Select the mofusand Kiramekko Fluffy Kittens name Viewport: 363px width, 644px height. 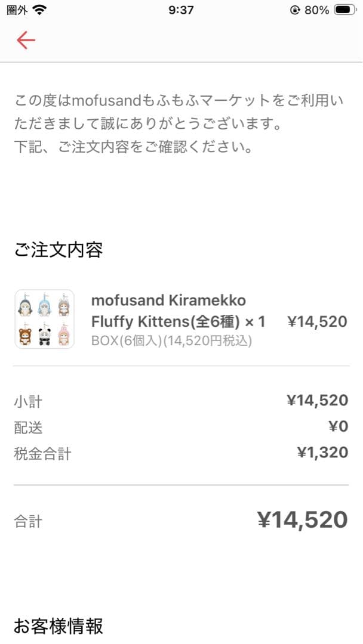pos(179,309)
